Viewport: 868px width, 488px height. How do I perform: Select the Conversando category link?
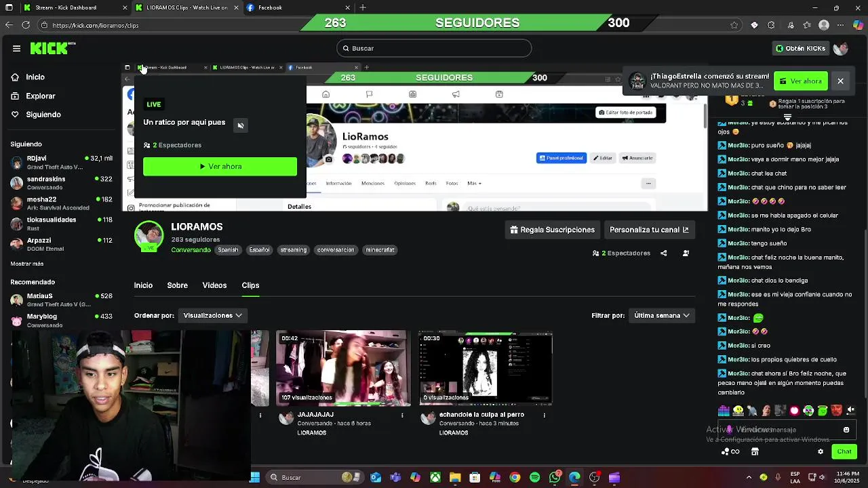tap(191, 250)
